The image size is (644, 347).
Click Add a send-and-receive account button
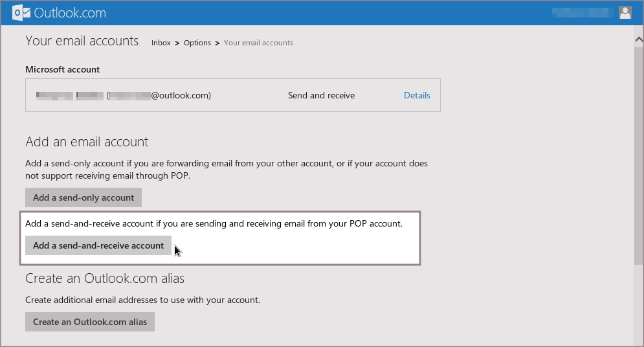coord(98,245)
